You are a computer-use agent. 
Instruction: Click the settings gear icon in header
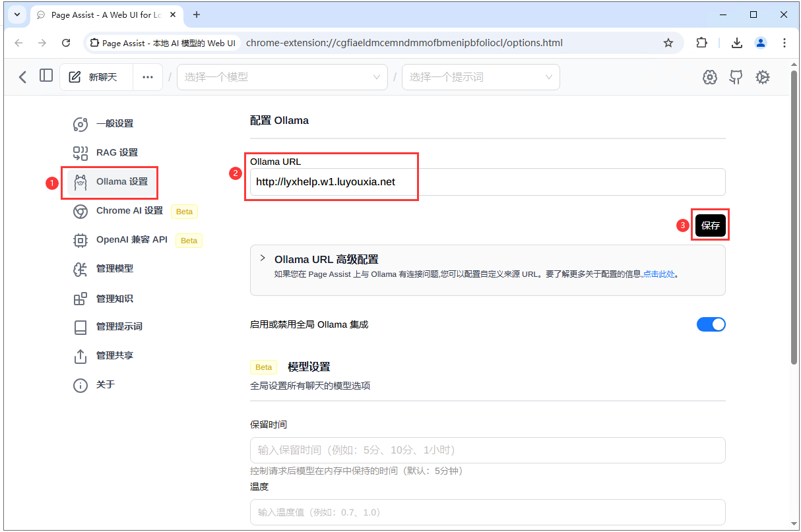point(763,77)
